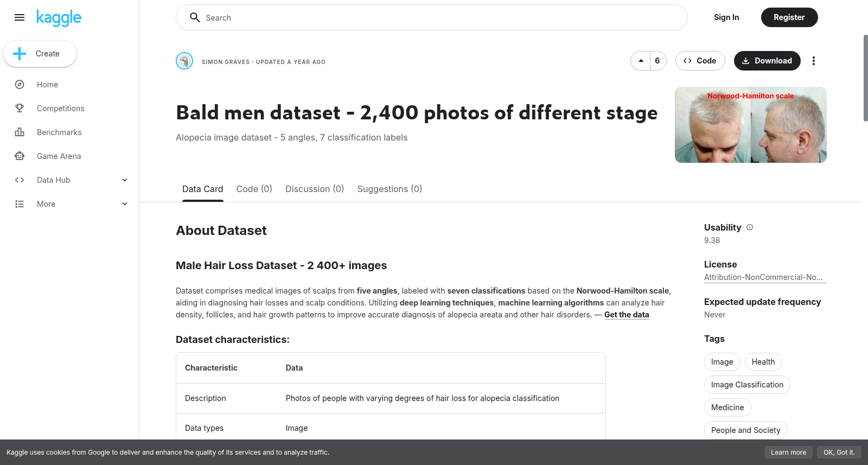Open Benchmarks in the sidebar
868x465 pixels.
click(59, 132)
